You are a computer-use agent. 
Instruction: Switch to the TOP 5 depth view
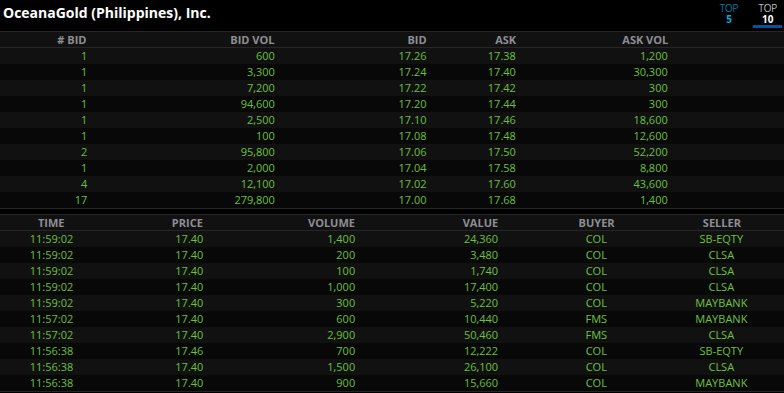728,14
